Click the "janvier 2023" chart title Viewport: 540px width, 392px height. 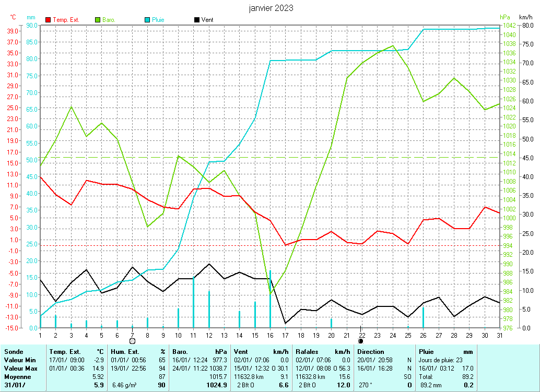pos(271,8)
